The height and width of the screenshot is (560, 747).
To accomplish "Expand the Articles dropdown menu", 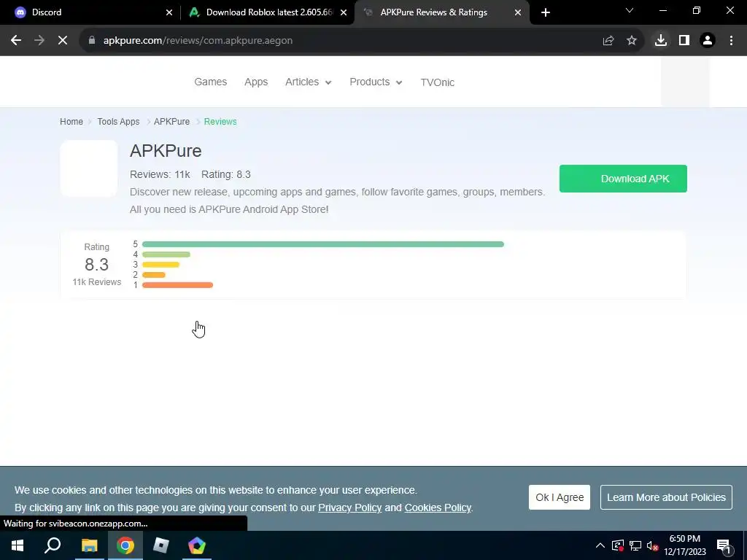I will (x=308, y=82).
